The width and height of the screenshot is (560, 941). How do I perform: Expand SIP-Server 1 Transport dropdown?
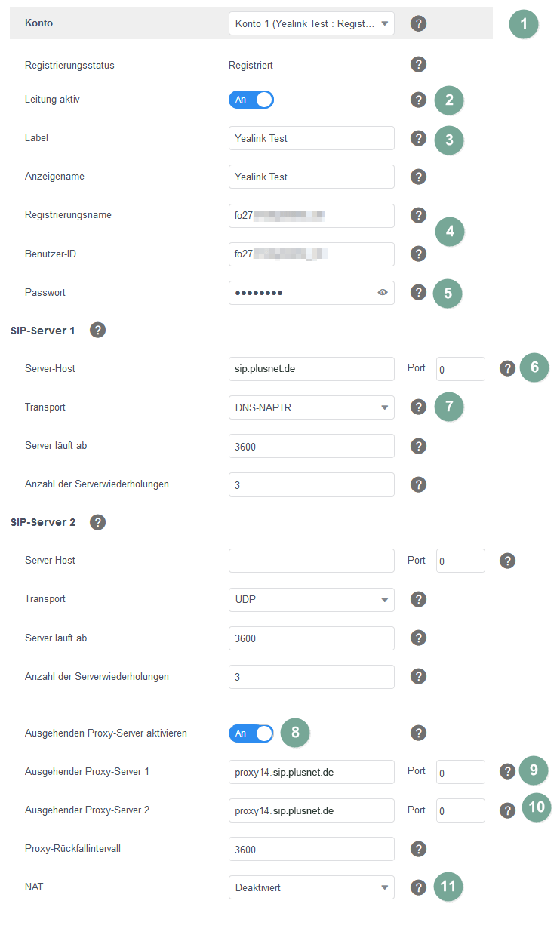(x=311, y=407)
